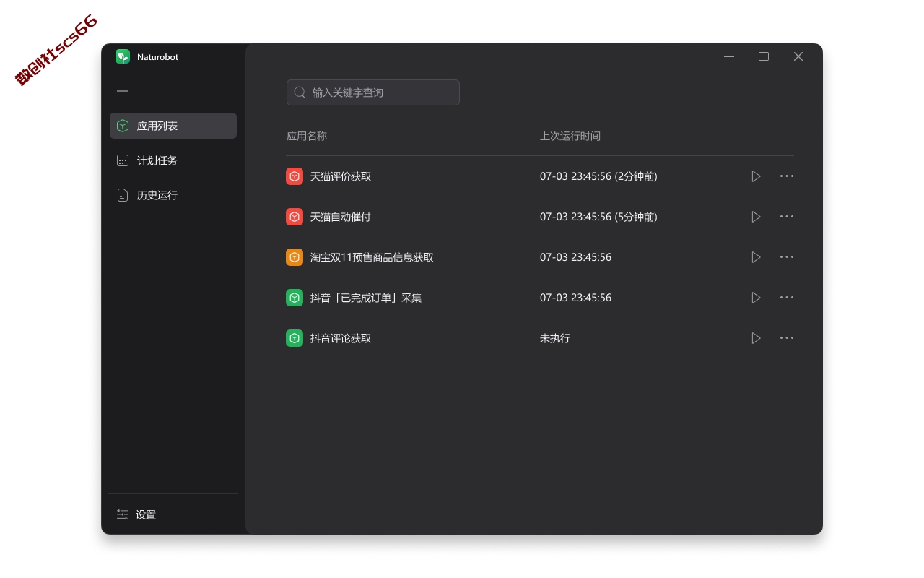
Task: Run the 抖音评论获取 app
Action: (x=756, y=338)
